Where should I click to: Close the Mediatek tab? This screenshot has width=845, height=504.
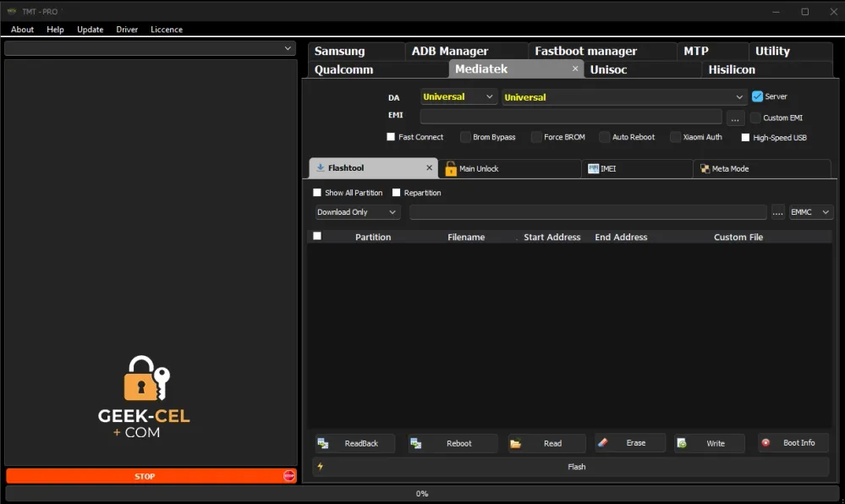575,68
